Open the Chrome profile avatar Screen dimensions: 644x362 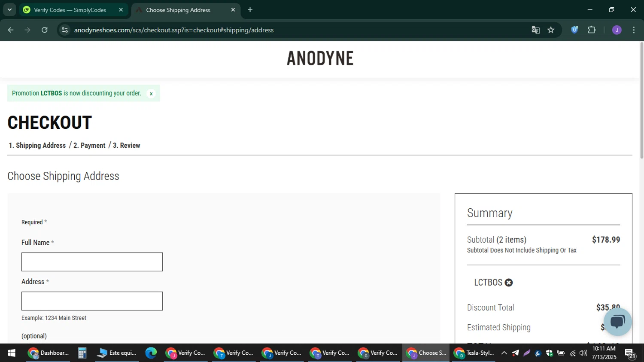[x=617, y=30]
